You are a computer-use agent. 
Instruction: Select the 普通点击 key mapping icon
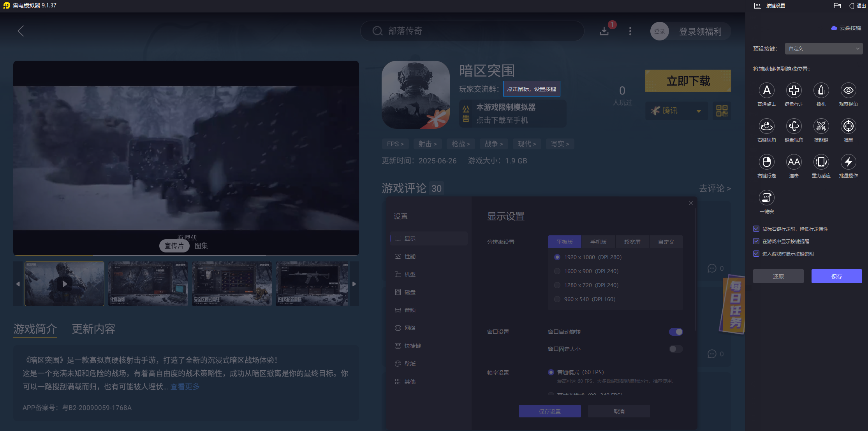click(x=767, y=90)
